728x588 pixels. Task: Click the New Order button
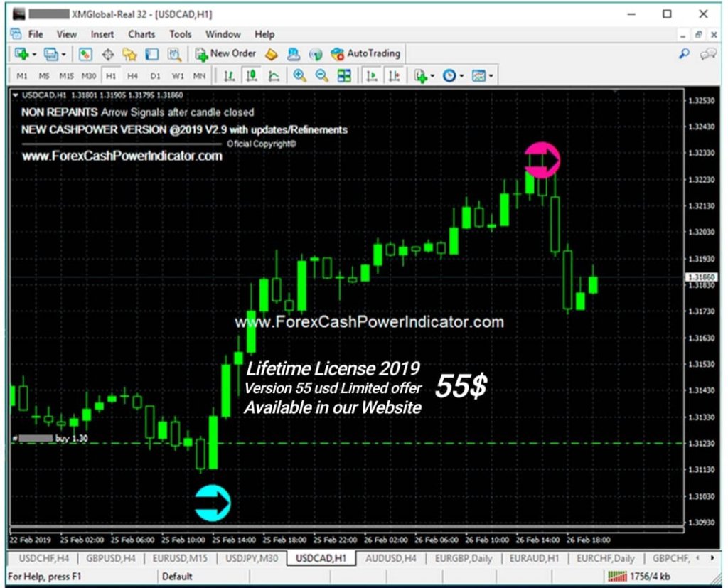pyautogui.click(x=225, y=54)
